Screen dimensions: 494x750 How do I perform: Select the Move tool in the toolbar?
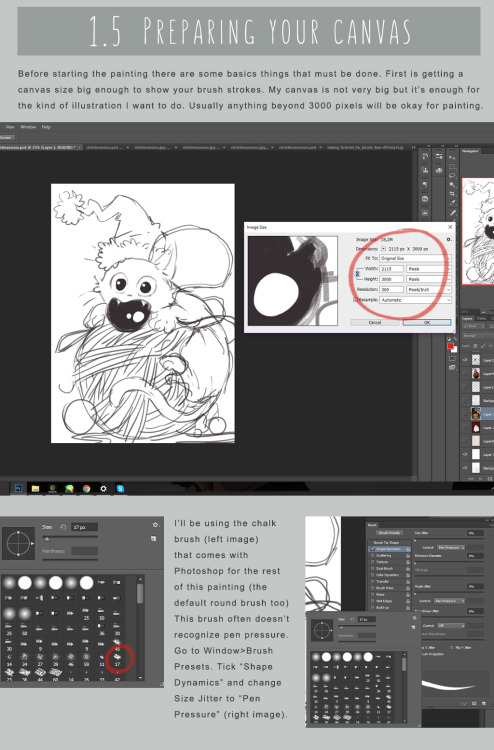point(452,157)
